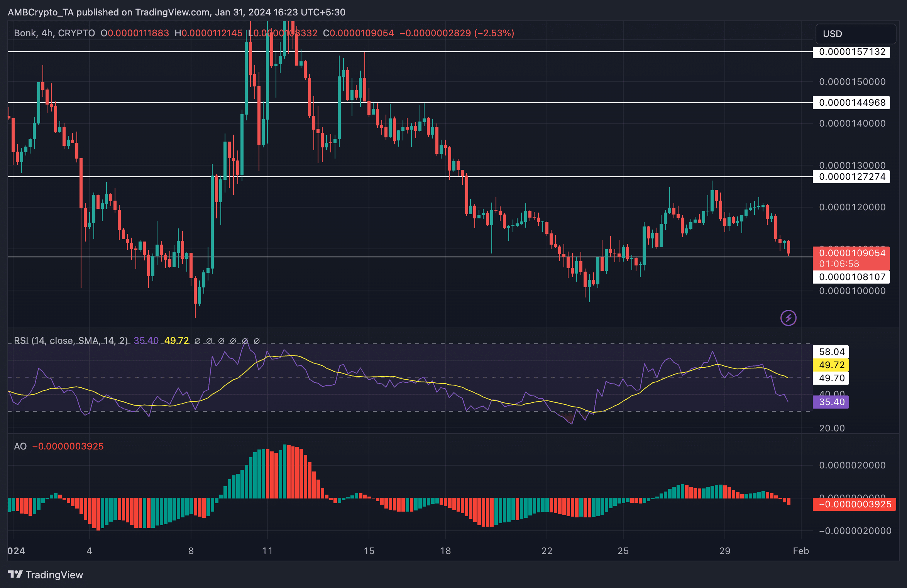907x588 pixels.
Task: Click the Bonk, 4h, CRYPTO symbol title
Action: [x=54, y=33]
